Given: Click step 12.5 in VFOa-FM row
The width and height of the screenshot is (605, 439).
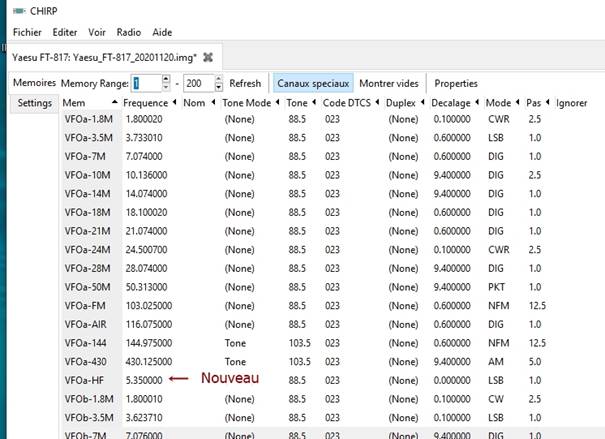Looking at the screenshot, I should click(537, 306).
